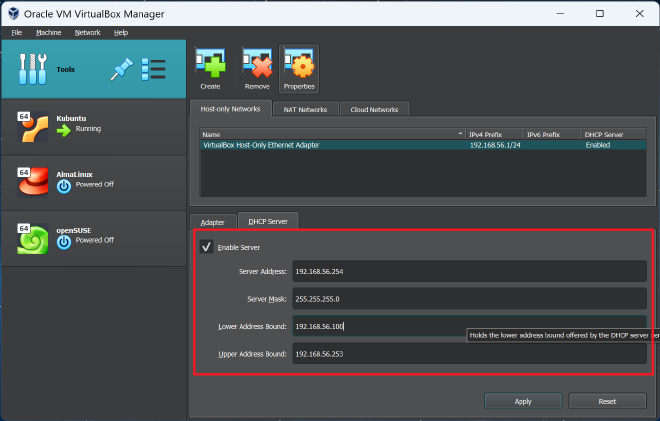Image resolution: width=660 pixels, height=421 pixels.
Task: Click the 192.168.56.1/24 prefix cell
Action: [x=495, y=145]
